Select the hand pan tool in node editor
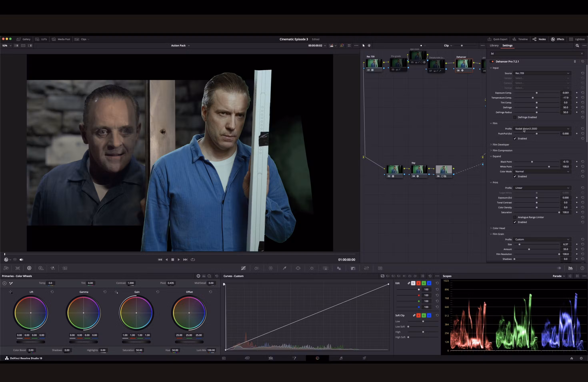 (x=369, y=45)
